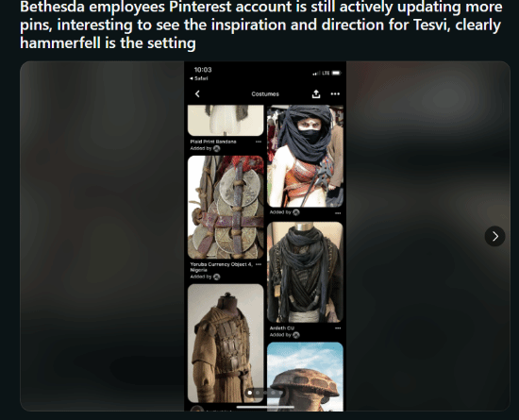Return to Safari via back link
The width and height of the screenshot is (519, 420).
[x=198, y=78]
